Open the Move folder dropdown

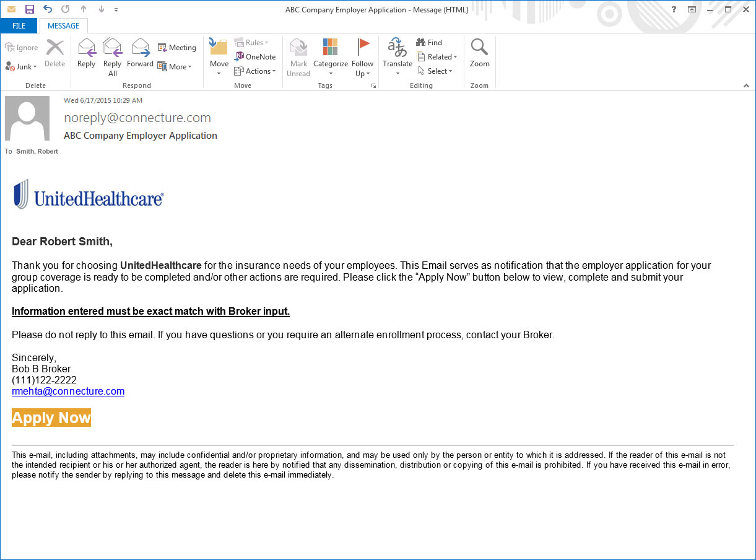219,57
